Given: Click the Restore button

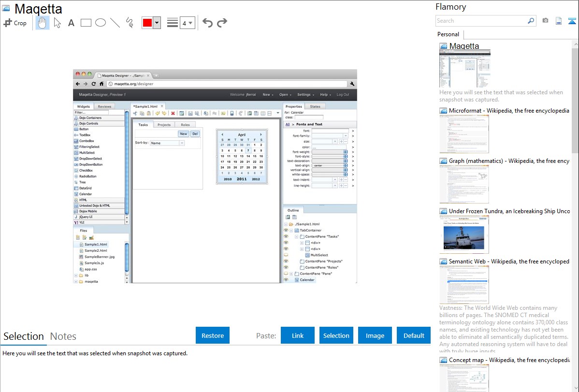Looking at the screenshot, I should pyautogui.click(x=213, y=335).
